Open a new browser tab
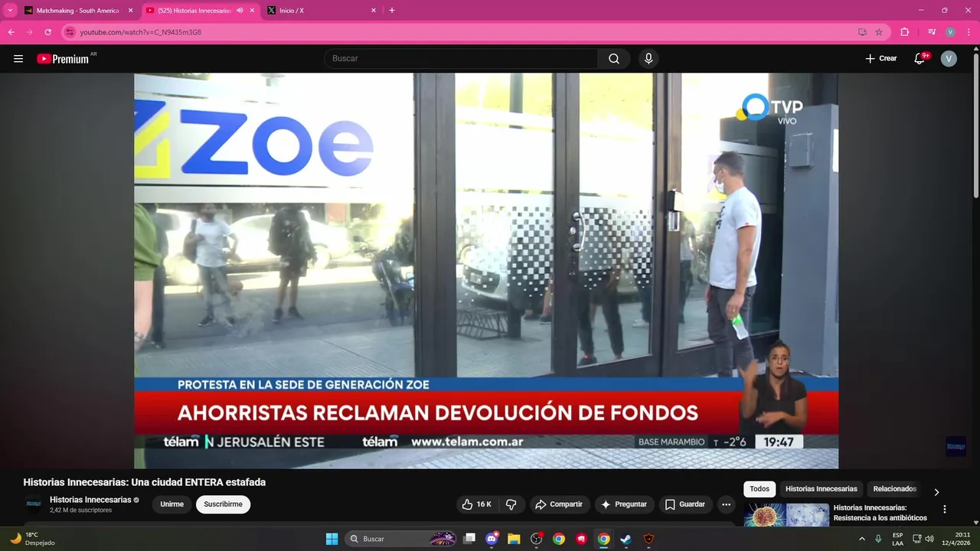The height and width of the screenshot is (551, 980). [392, 11]
